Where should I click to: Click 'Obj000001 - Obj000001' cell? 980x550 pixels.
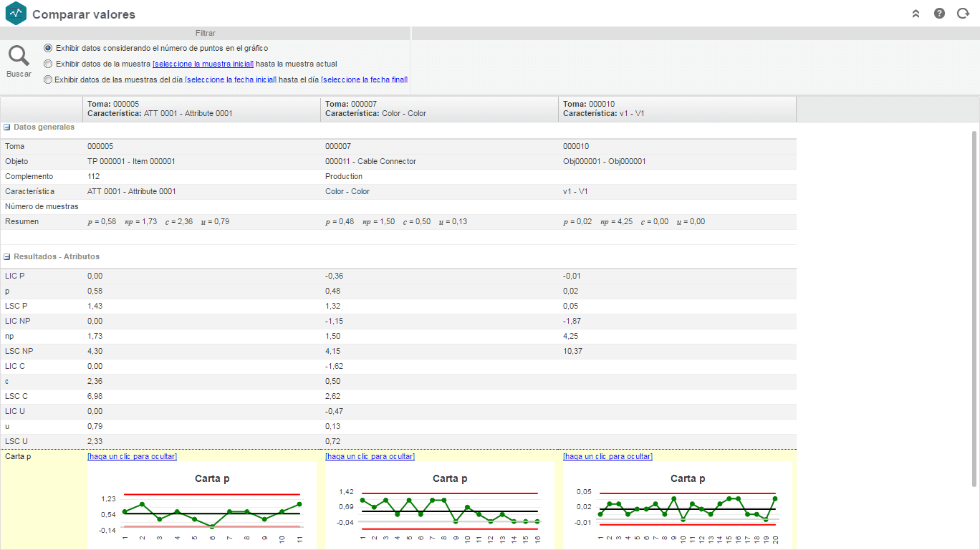pos(604,161)
